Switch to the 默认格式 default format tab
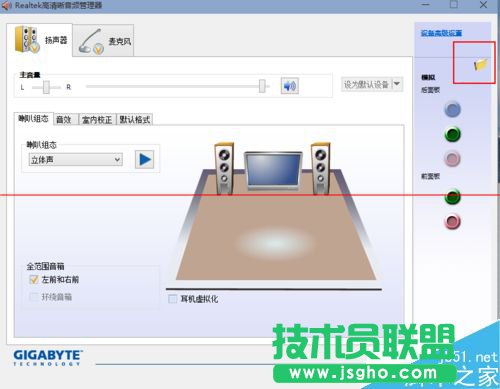The image size is (500, 389). pyautogui.click(x=135, y=119)
